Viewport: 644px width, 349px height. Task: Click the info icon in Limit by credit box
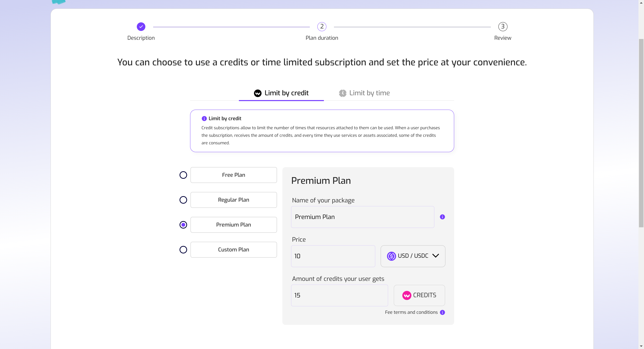pyautogui.click(x=204, y=119)
